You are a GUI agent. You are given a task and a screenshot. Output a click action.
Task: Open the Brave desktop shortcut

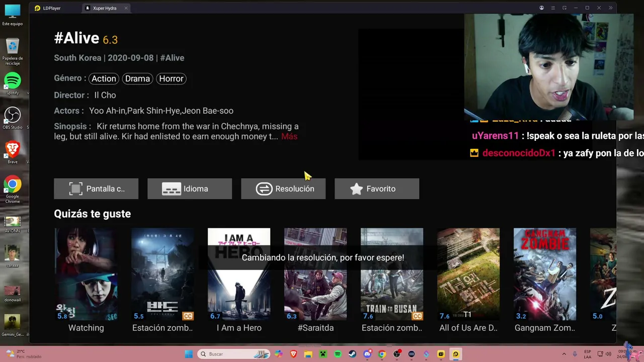[x=13, y=152]
